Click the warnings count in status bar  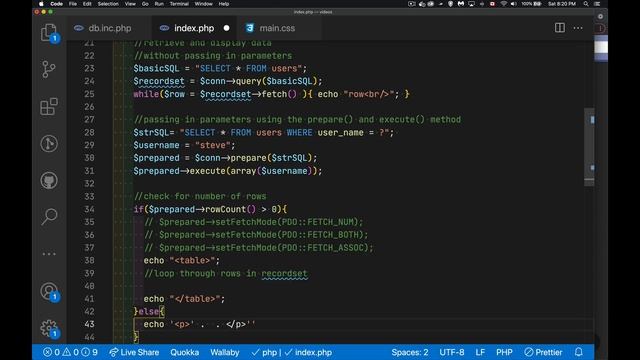pyautogui.click(x=71, y=352)
